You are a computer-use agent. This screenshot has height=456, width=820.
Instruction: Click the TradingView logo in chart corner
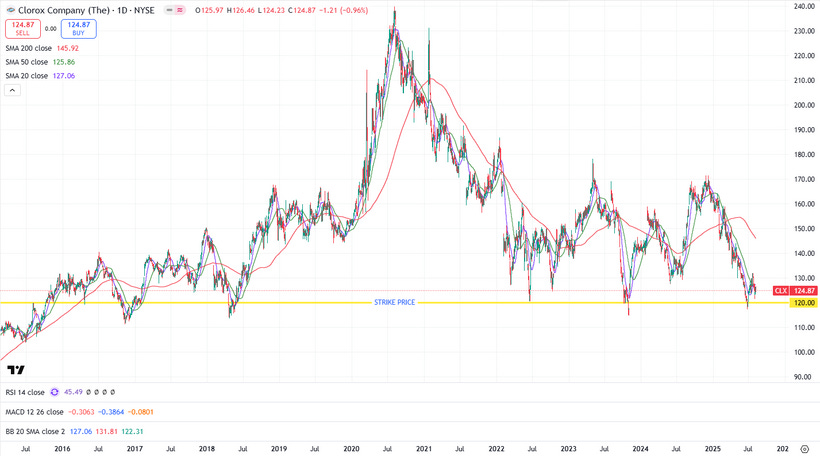pos(16,370)
